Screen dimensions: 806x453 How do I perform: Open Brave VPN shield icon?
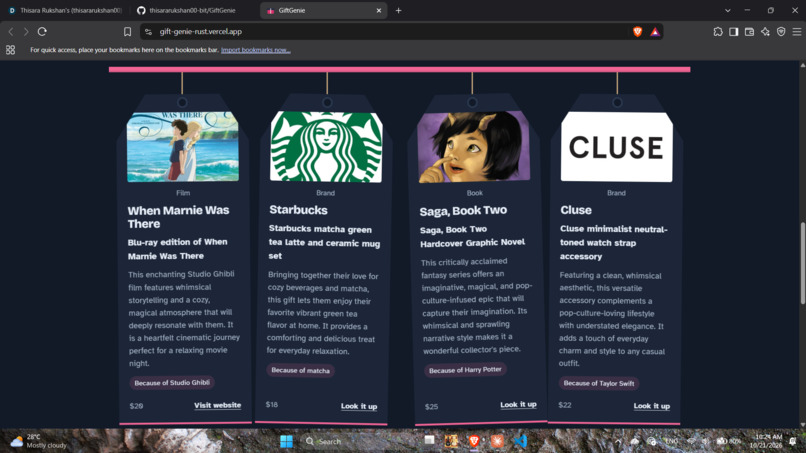(781, 32)
